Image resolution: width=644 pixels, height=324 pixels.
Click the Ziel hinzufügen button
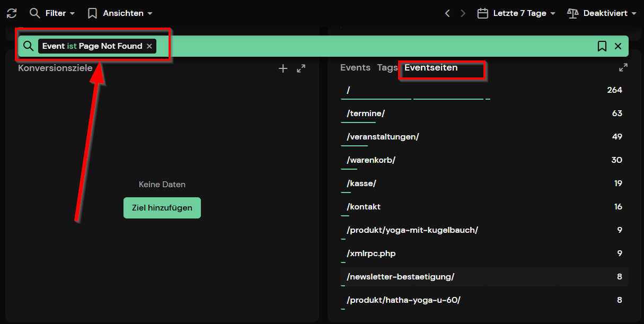162,208
